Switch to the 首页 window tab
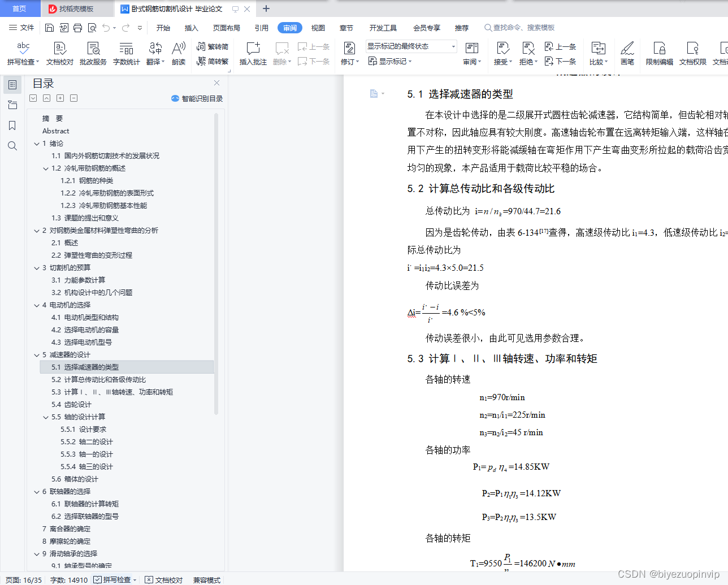This screenshot has height=585, width=728. tap(20, 8)
